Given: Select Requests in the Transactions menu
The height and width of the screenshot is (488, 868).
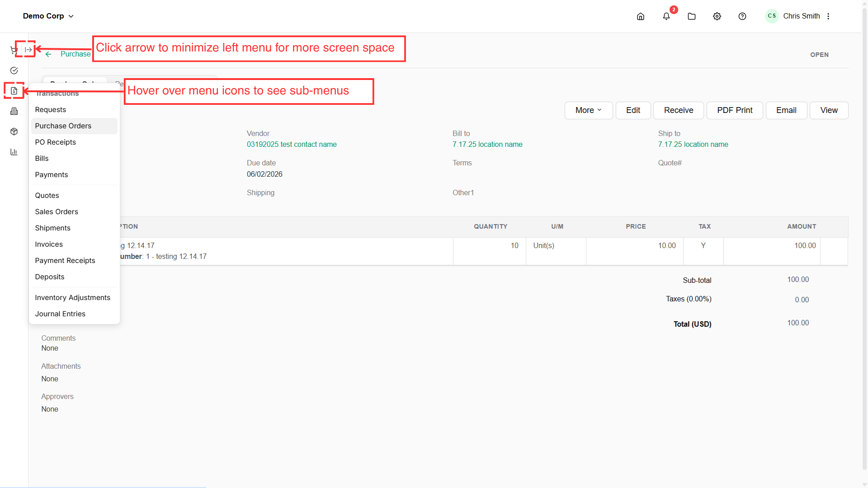Looking at the screenshot, I should tap(74, 110).
